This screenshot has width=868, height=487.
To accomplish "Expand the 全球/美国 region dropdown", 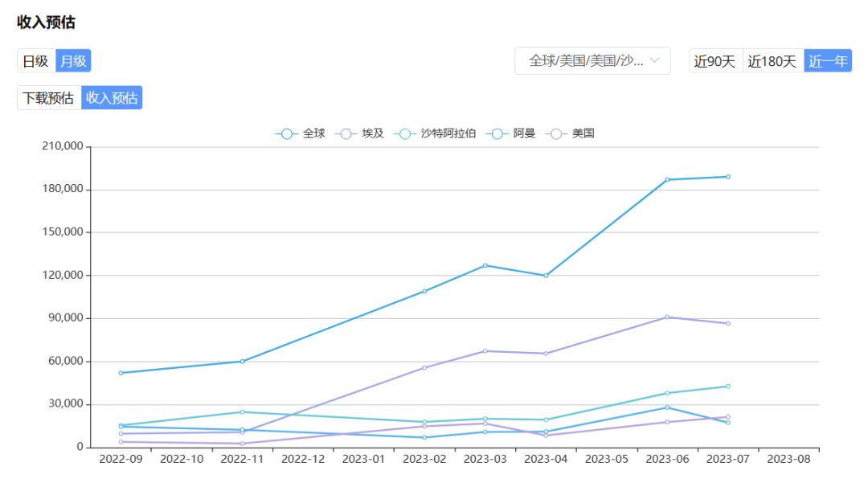I will 592,61.
